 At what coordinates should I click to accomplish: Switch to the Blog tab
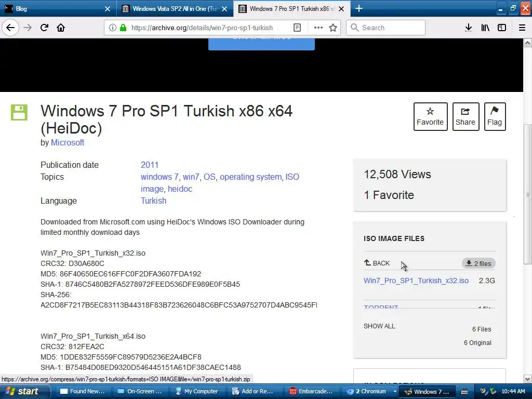point(54,9)
